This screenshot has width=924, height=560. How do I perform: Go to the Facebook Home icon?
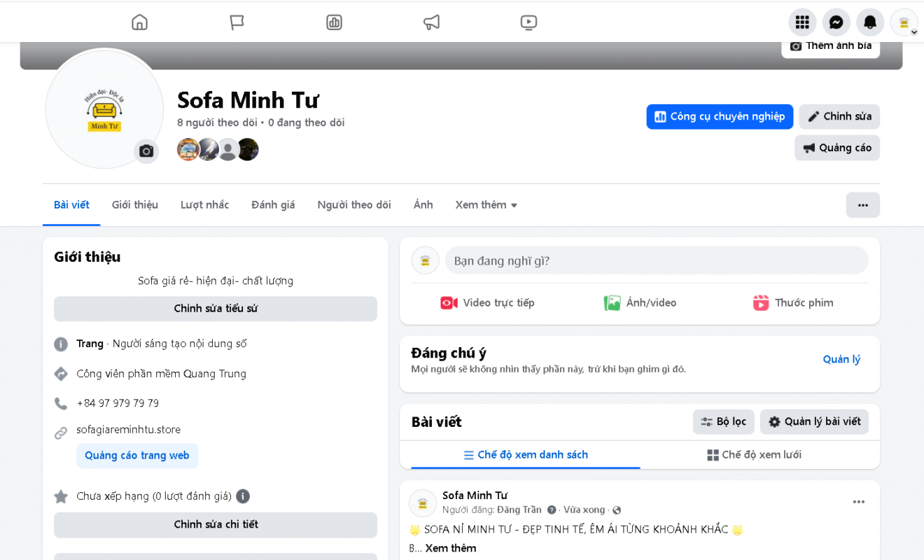140,22
